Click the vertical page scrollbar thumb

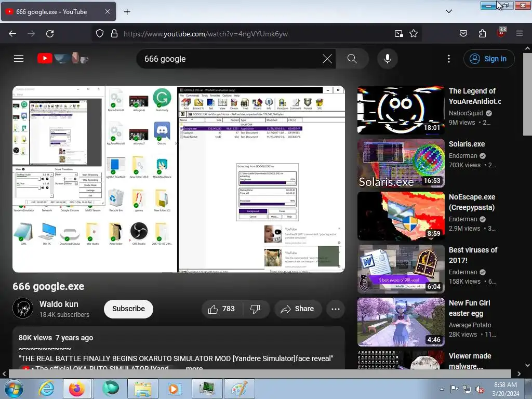[x=528, y=95]
